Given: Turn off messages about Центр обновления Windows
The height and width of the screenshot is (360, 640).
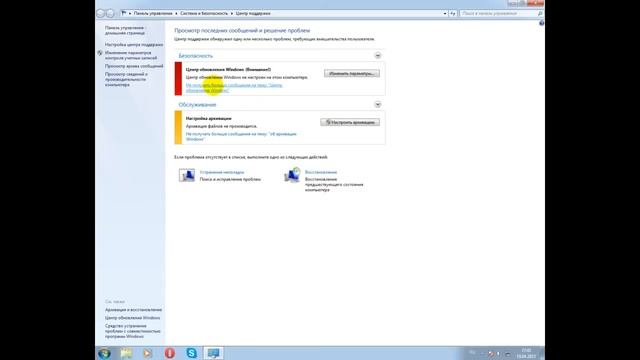Looking at the screenshot, I should (x=234, y=88).
